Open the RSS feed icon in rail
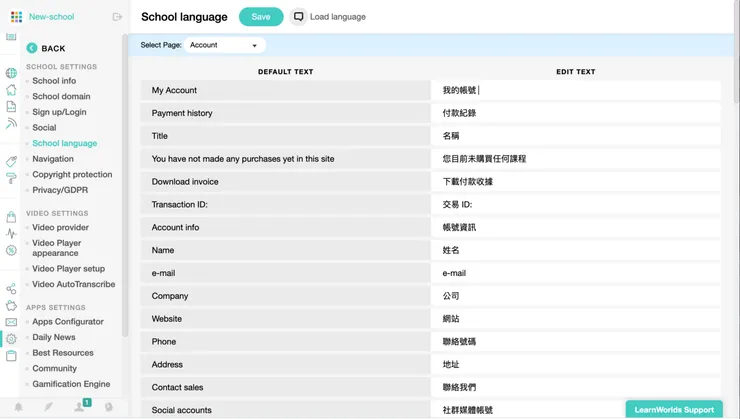Image resolution: width=740 pixels, height=419 pixels. [x=11, y=124]
